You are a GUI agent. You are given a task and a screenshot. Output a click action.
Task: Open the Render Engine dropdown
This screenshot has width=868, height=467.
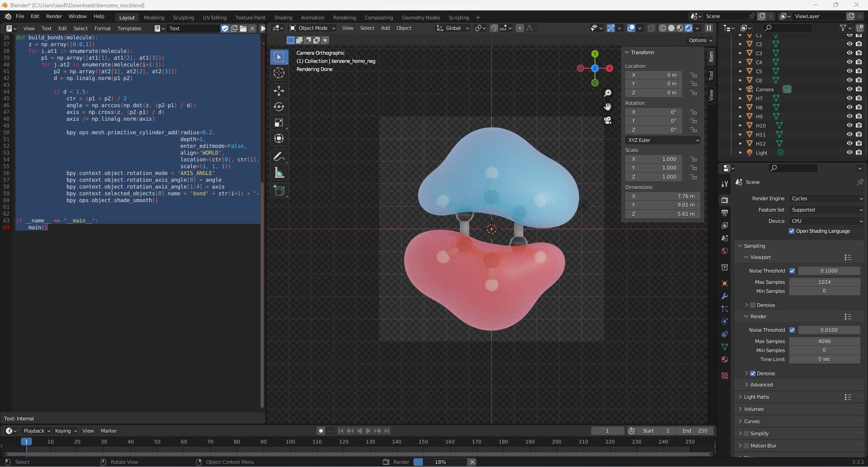(x=827, y=198)
